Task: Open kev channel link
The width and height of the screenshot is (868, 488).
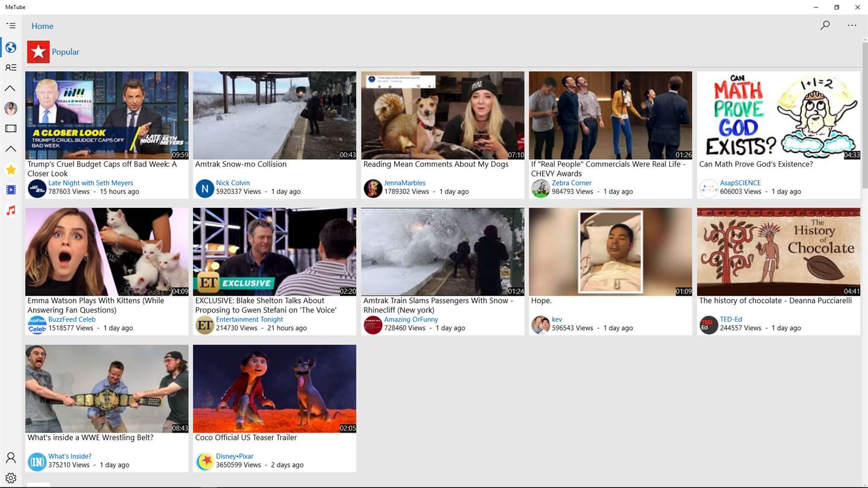Action: (557, 319)
